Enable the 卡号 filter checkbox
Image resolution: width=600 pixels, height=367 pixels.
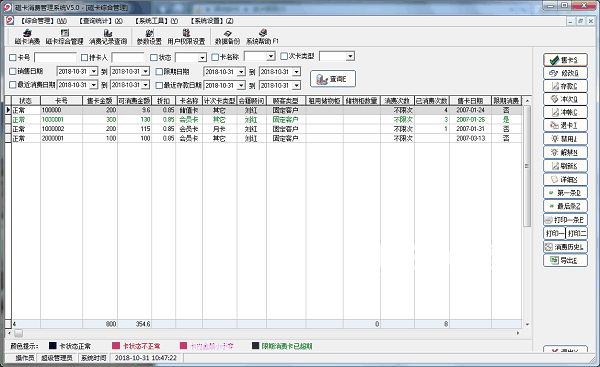(13, 57)
